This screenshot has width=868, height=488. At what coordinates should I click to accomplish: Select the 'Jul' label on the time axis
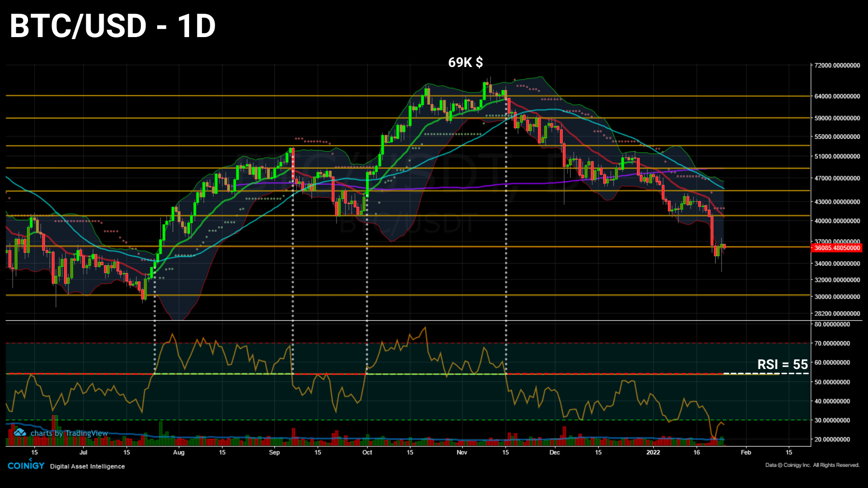point(83,453)
